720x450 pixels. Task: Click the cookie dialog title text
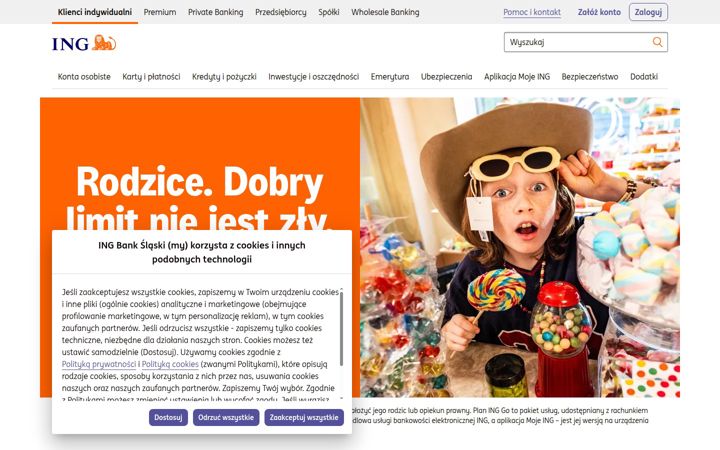coord(202,252)
